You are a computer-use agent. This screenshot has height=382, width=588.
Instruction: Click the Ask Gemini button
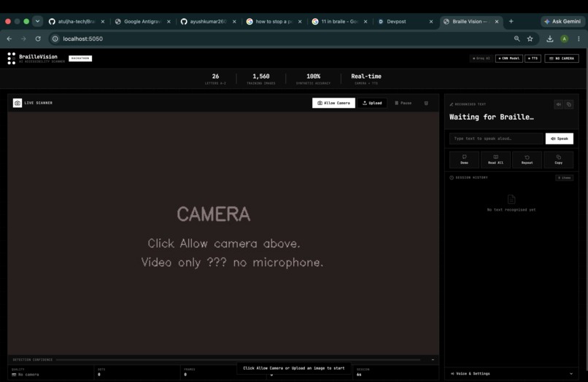point(562,21)
